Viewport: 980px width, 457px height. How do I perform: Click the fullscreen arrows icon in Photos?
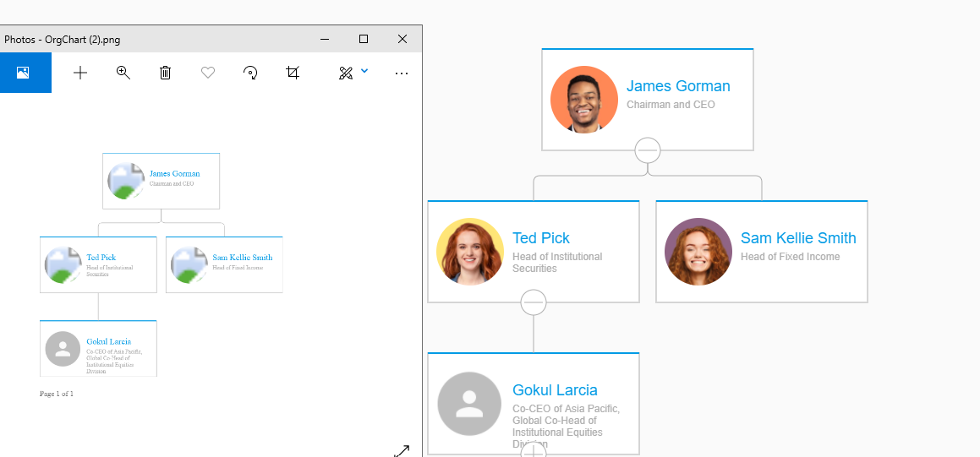[x=402, y=451]
